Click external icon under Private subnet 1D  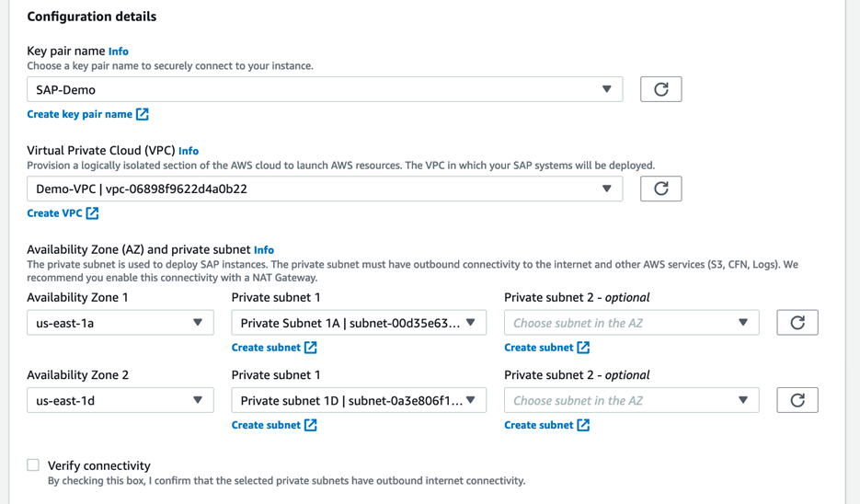point(311,425)
